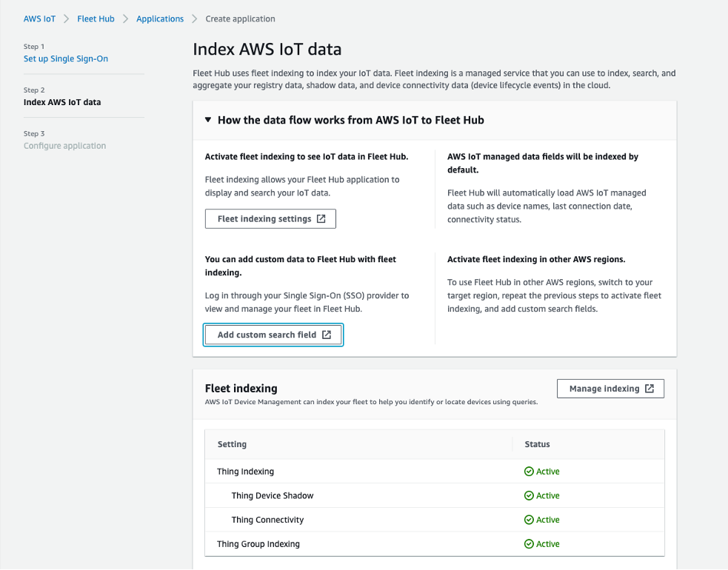Click the check icon next to Thing Connectivity Active
728x570 pixels.
528,519
